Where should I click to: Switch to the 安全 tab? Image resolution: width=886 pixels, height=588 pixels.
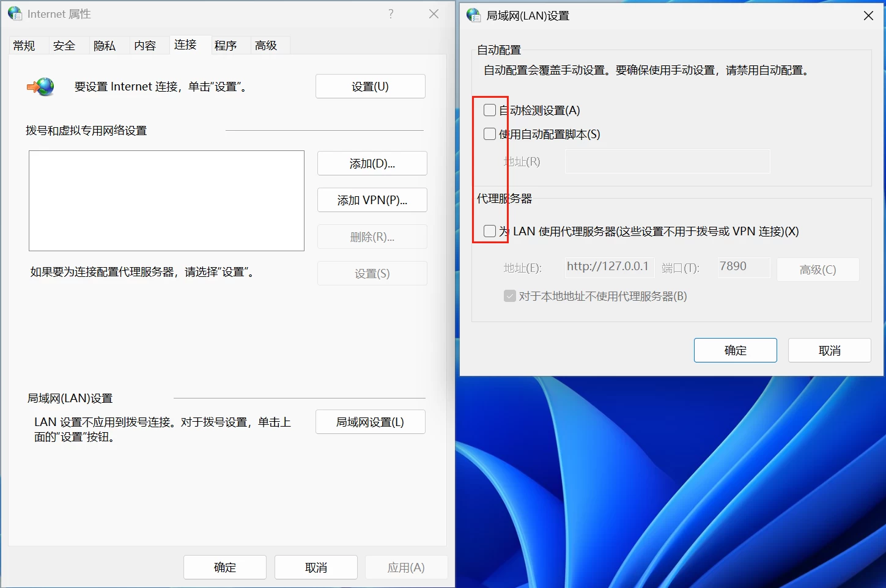(x=65, y=45)
